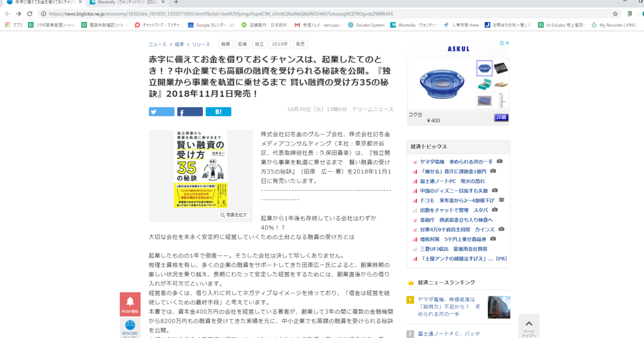Bookmark this page with star icon
Screen dimensions: 644x338
[615, 14]
